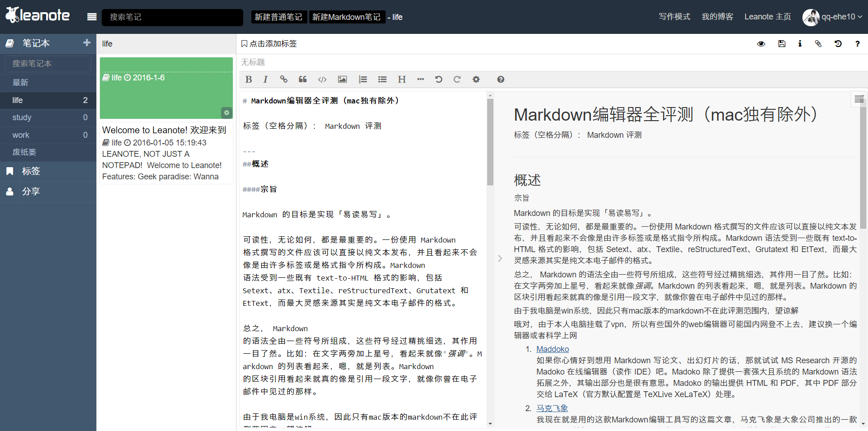
Task: Apply bold formatting in editor toolbar
Action: click(248, 80)
